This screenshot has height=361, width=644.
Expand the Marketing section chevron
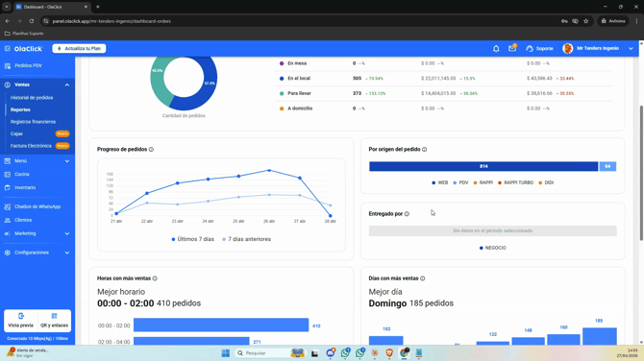(67, 234)
